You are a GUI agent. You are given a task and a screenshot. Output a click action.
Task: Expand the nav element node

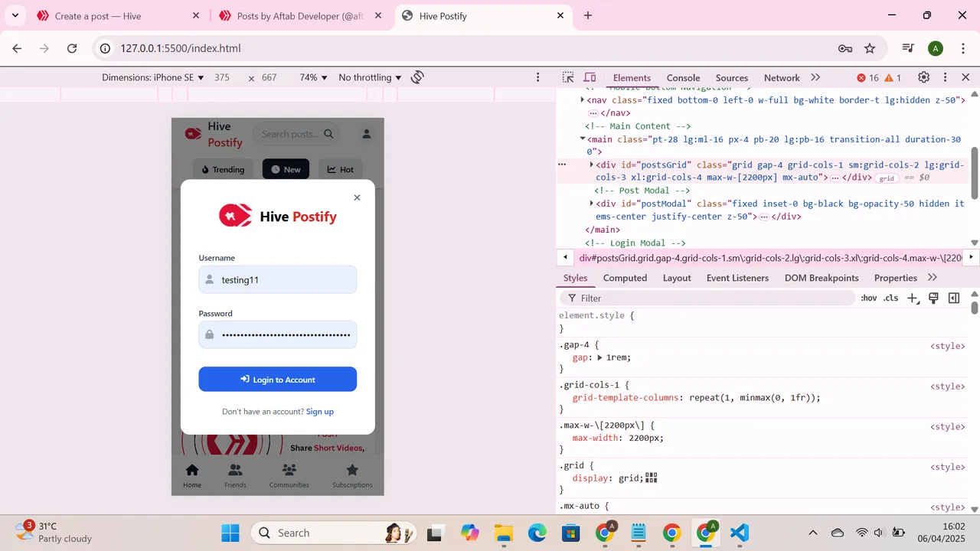click(583, 99)
